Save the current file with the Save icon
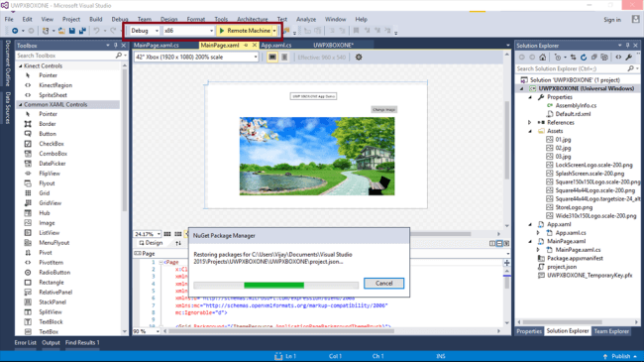Screen dimensions: 644x362 click(72, 31)
